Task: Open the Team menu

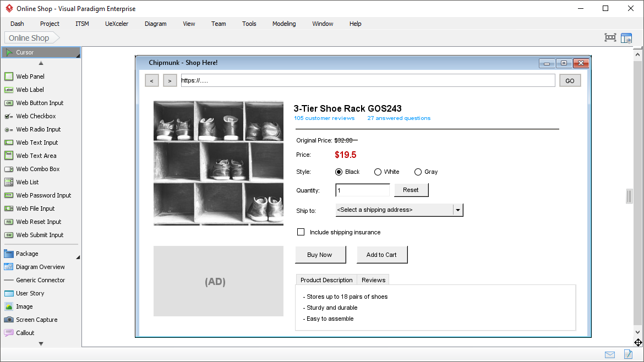Action: click(219, 24)
